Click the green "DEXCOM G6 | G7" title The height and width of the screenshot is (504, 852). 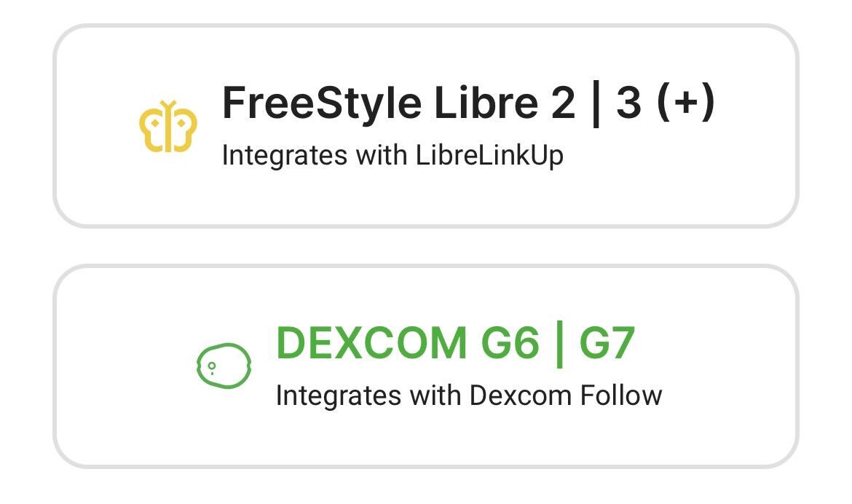455,343
